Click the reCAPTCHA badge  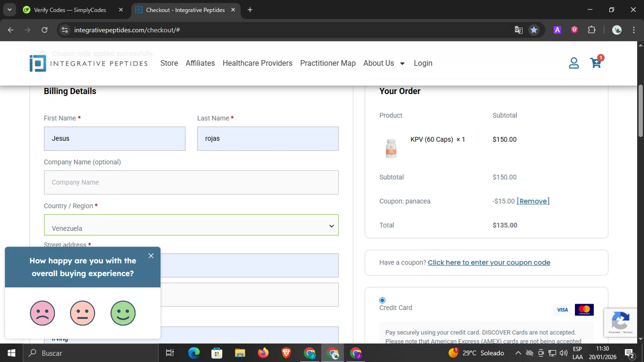pyautogui.click(x=620, y=322)
